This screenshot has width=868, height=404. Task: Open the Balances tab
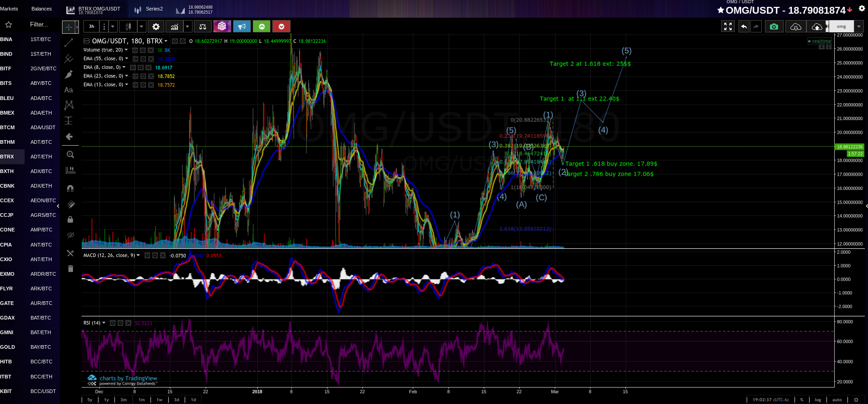(x=42, y=9)
